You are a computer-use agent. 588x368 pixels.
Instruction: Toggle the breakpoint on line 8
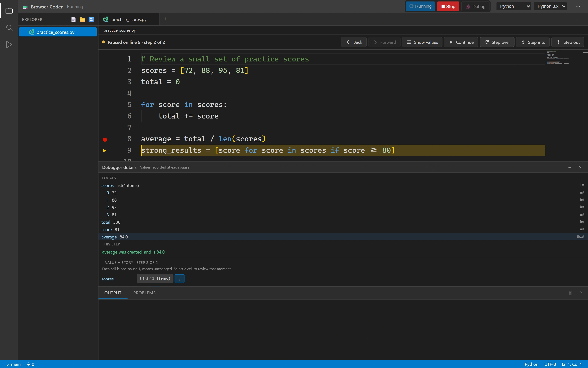point(105,139)
